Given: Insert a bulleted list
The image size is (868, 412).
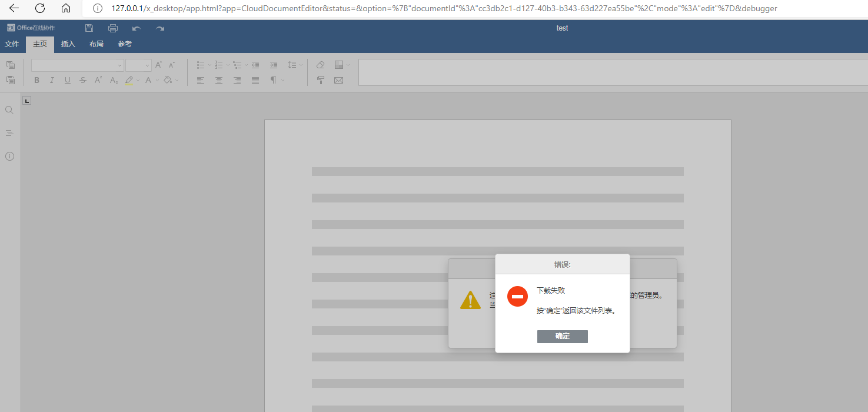Looking at the screenshot, I should [x=201, y=65].
